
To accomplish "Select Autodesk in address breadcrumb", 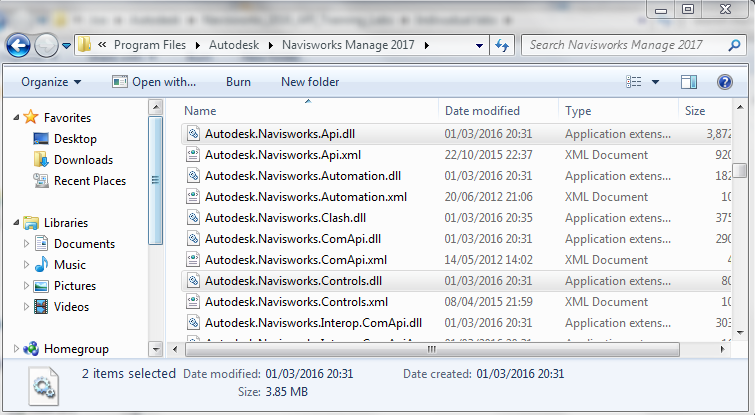I will coord(234,45).
